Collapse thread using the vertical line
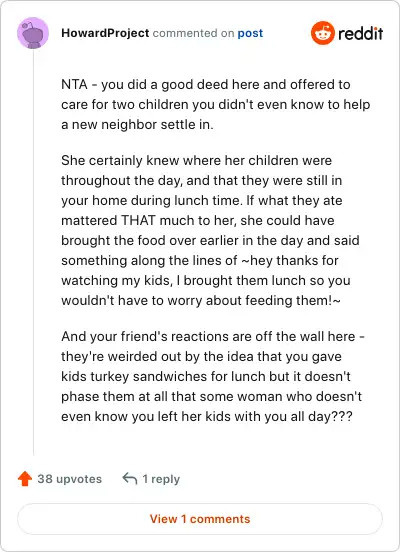400x552 pixels. pos(33,252)
